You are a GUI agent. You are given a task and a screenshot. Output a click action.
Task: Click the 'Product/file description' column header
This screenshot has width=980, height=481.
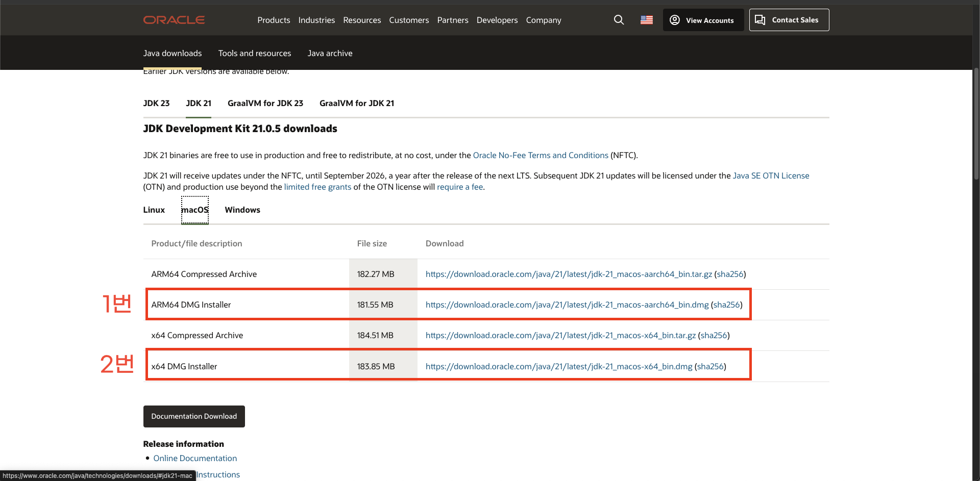(x=197, y=243)
